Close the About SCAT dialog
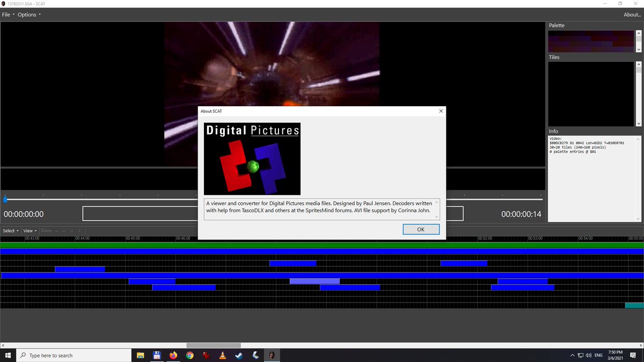This screenshot has width=644, height=362. pyautogui.click(x=441, y=111)
